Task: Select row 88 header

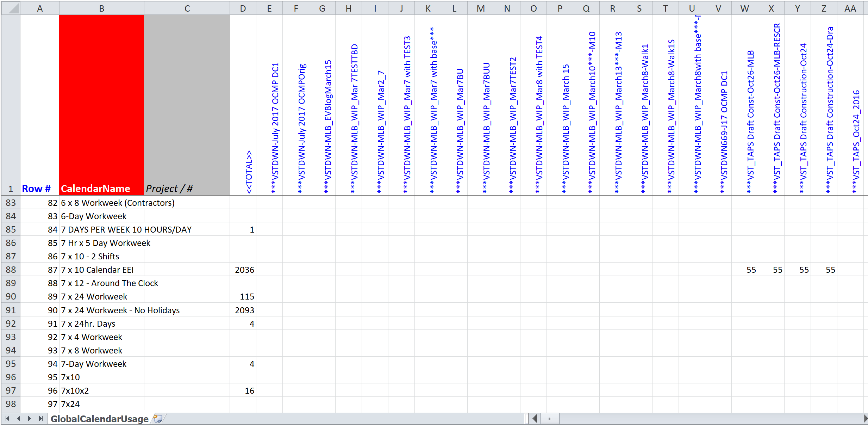Action: pyautogui.click(x=11, y=270)
